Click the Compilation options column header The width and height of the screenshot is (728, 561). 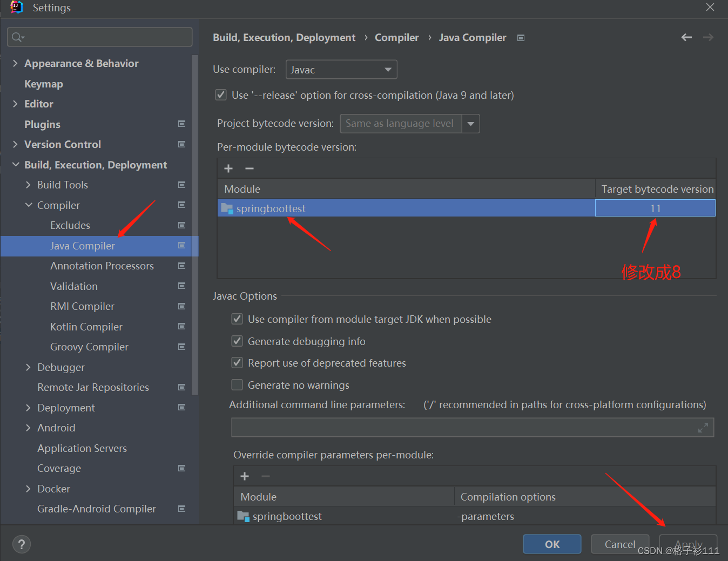click(x=585, y=497)
